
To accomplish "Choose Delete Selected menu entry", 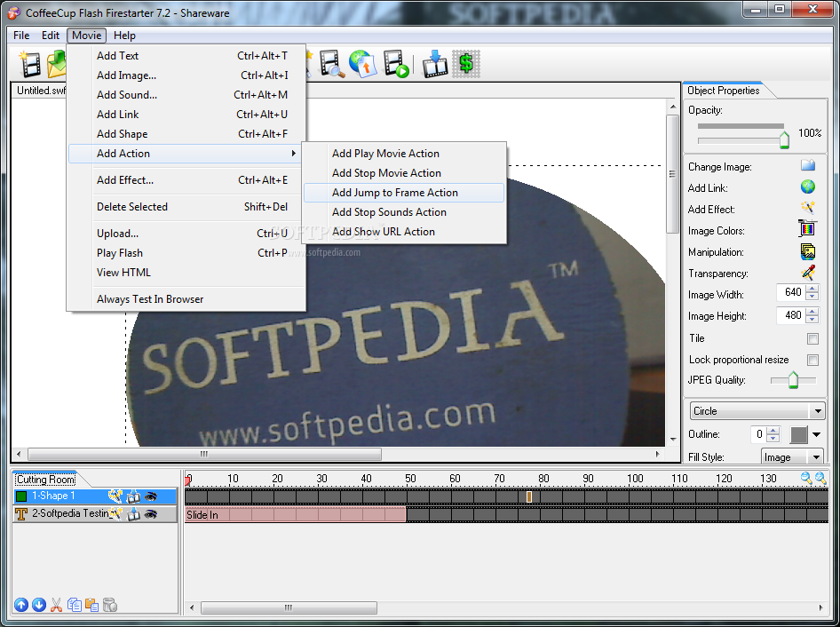I will point(187,207).
